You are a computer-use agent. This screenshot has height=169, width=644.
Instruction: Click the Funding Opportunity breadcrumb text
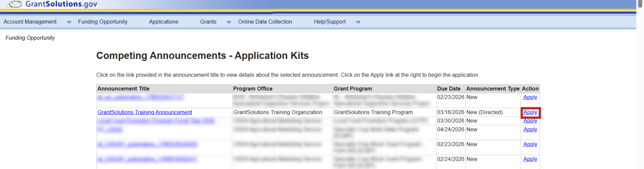pos(30,38)
